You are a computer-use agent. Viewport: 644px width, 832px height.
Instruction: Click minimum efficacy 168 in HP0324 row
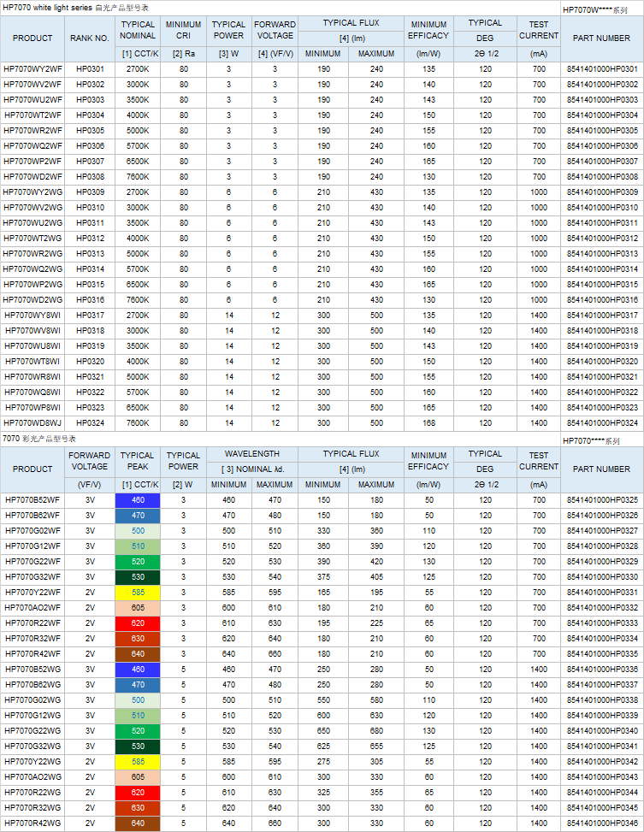click(x=428, y=423)
